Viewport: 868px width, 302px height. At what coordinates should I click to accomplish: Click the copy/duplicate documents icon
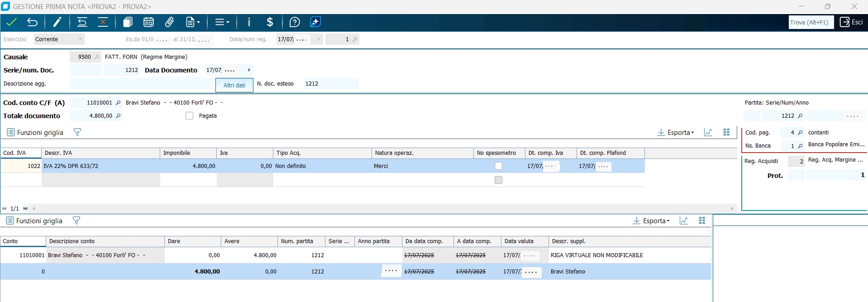[128, 22]
